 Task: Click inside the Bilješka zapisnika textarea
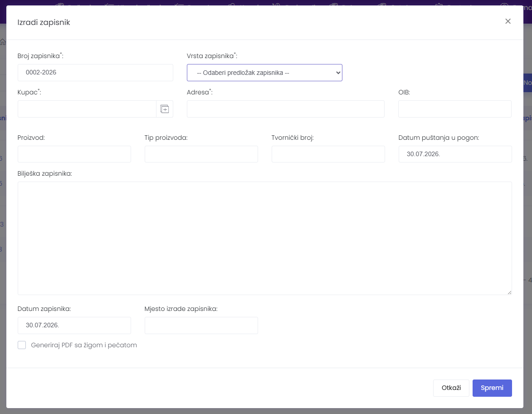pyautogui.click(x=265, y=238)
